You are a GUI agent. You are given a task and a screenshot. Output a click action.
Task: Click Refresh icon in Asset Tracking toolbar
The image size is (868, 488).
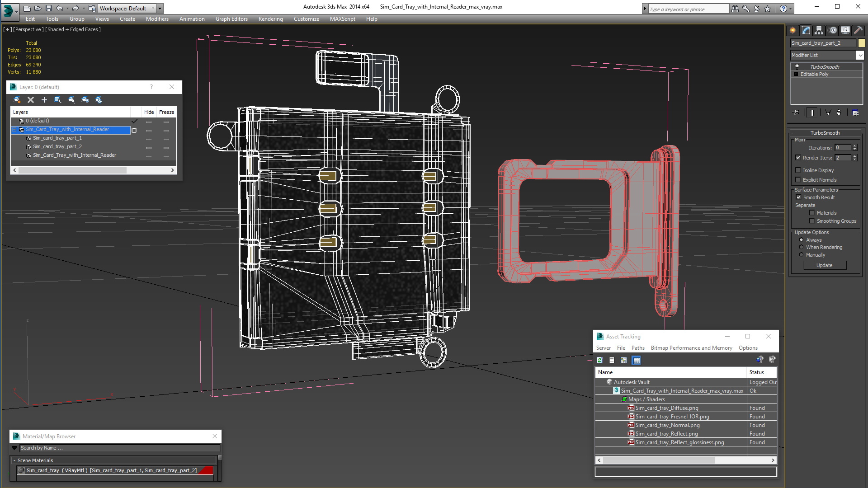(x=599, y=360)
